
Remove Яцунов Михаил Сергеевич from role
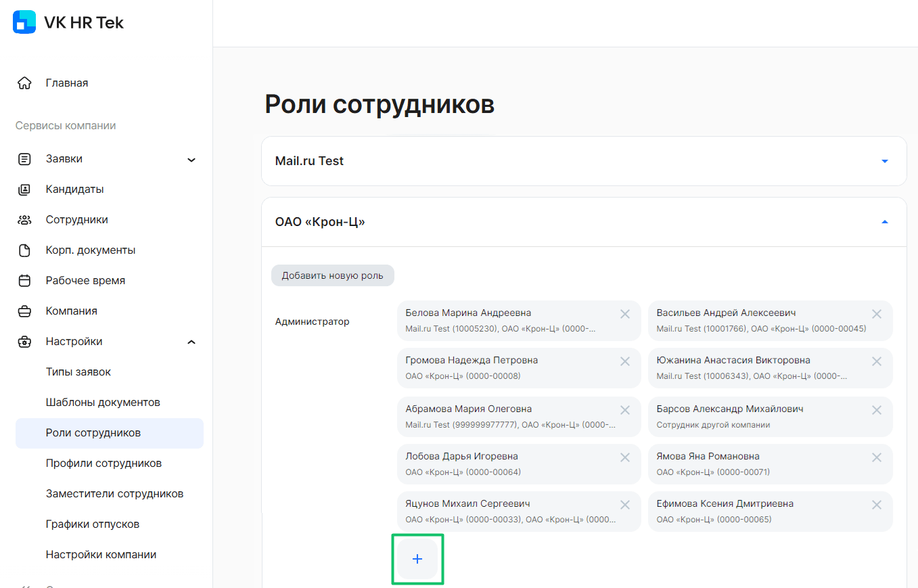(x=625, y=505)
